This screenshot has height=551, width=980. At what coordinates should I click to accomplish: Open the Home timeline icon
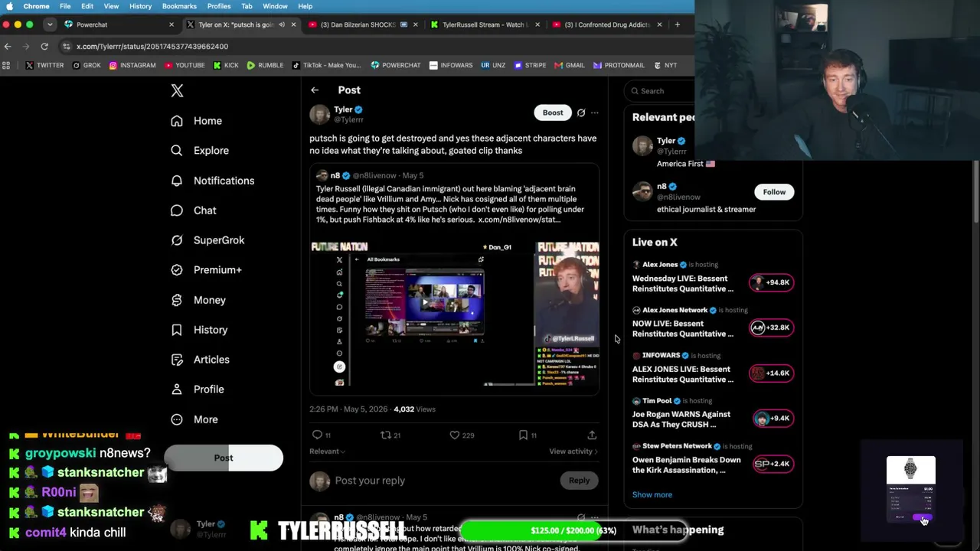(177, 121)
